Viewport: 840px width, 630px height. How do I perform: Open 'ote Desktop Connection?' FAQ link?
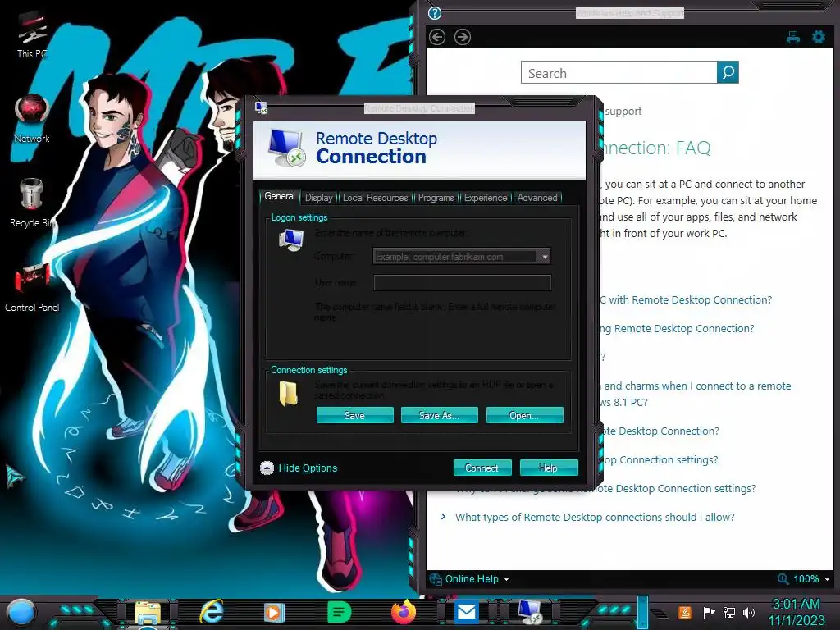click(659, 431)
